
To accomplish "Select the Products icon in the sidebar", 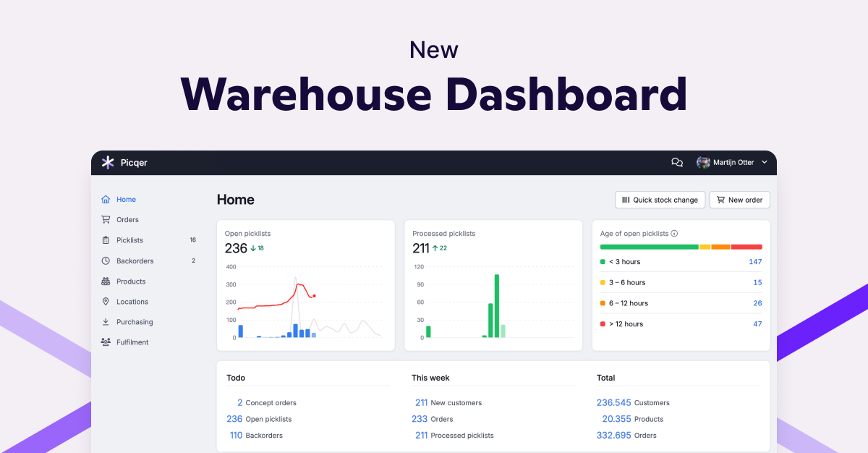I will [107, 281].
